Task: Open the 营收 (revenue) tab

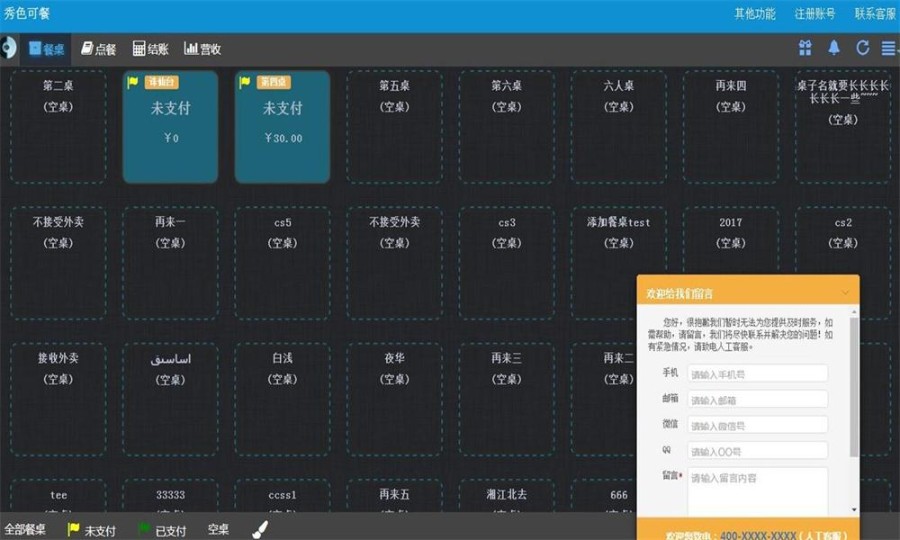Action: [203, 49]
